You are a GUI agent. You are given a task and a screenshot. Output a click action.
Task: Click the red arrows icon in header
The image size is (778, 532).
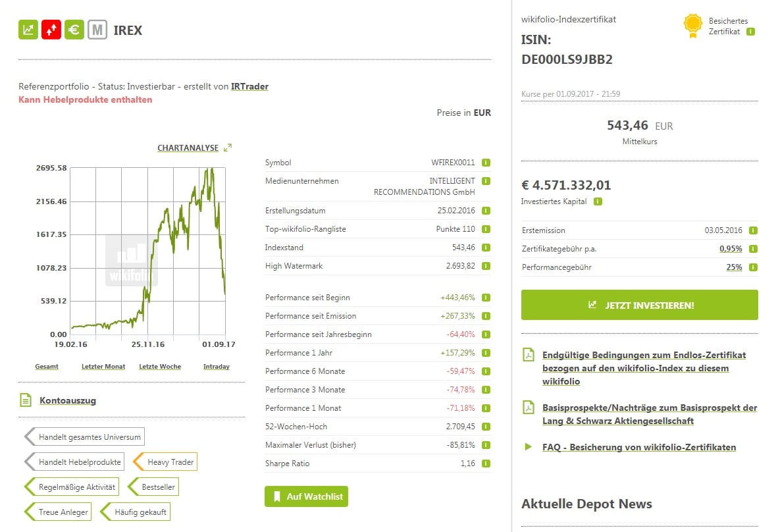coord(51,30)
